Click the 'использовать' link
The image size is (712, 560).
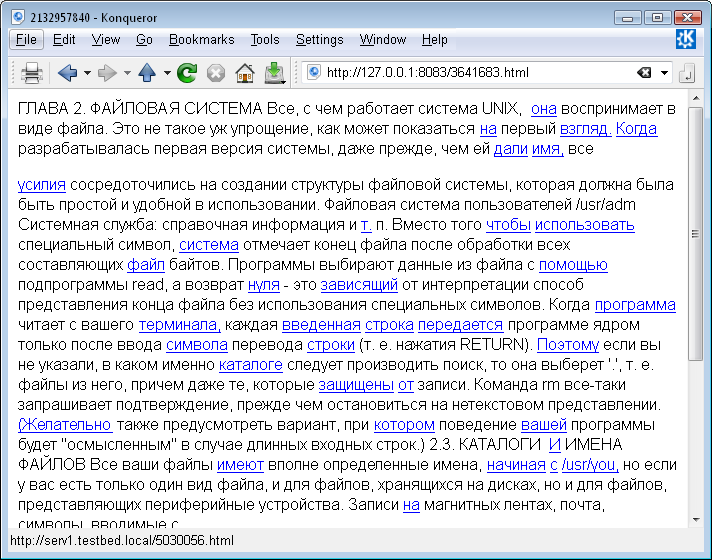coord(585,225)
